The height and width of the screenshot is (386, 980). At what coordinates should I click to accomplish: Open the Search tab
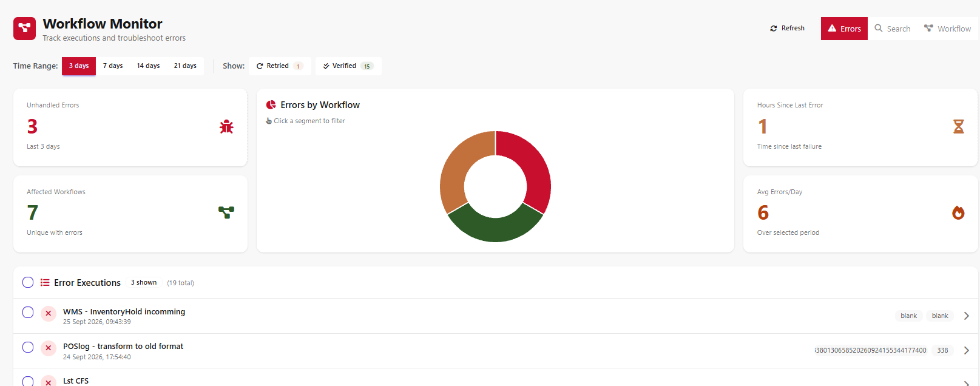(892, 29)
